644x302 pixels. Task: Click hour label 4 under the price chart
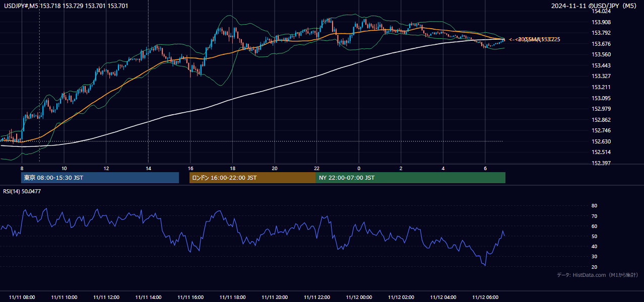[x=443, y=168]
